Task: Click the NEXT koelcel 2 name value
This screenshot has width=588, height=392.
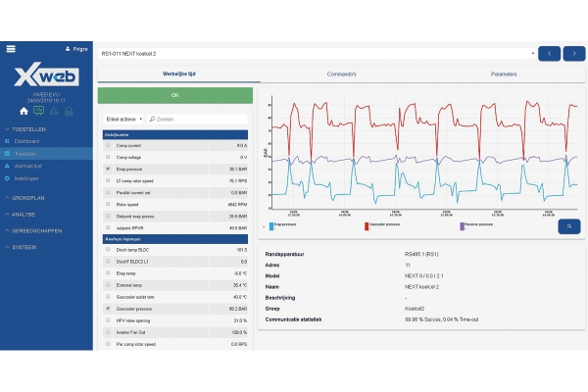Action: tap(421, 287)
